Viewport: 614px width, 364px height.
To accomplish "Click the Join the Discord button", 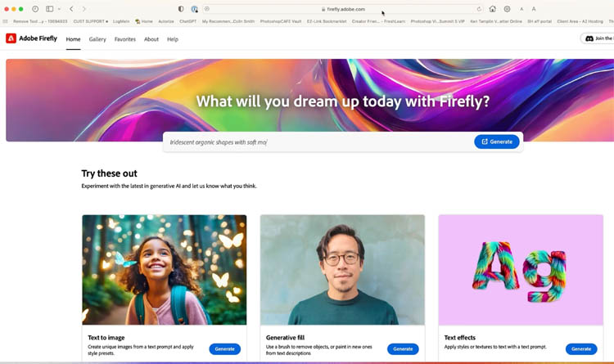I will pos(597,38).
